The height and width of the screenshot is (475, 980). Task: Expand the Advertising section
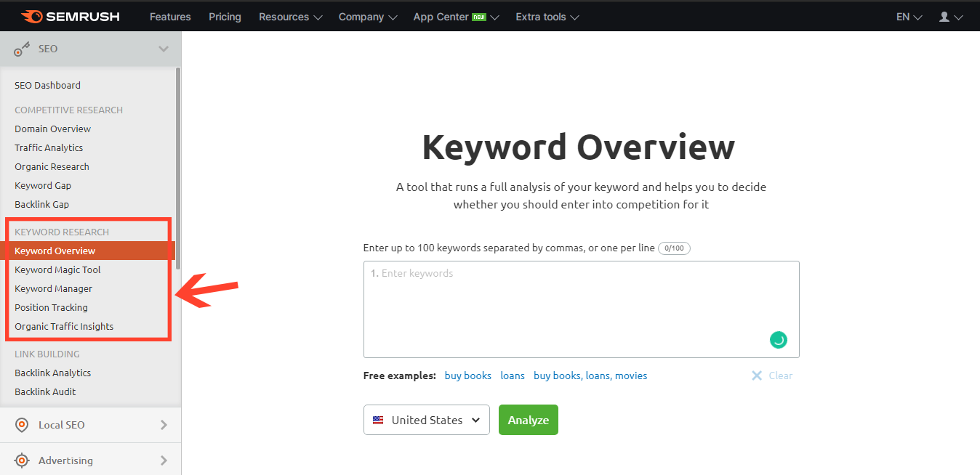tap(164, 460)
